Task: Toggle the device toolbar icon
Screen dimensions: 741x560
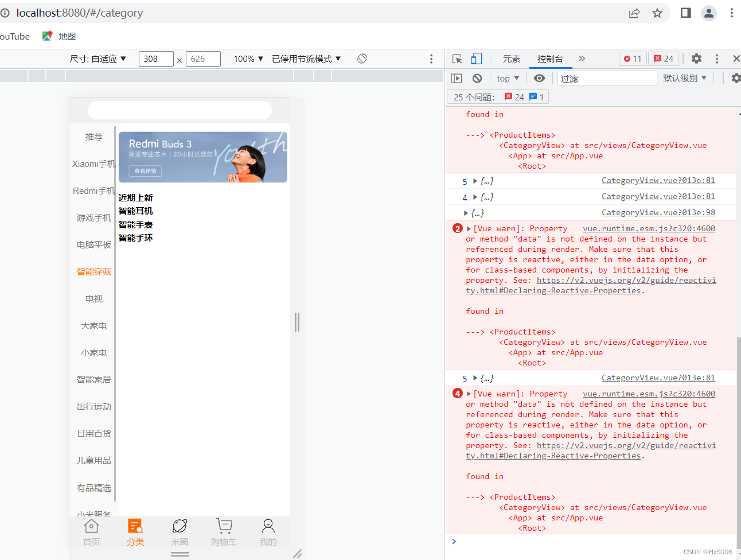Action: (x=477, y=59)
